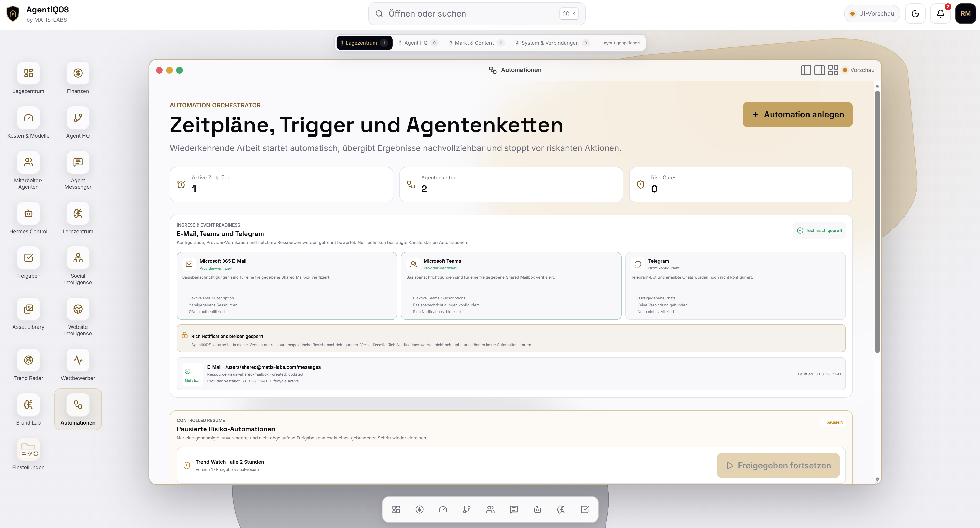
Task: Switch window to grid layout
Action: click(x=833, y=70)
